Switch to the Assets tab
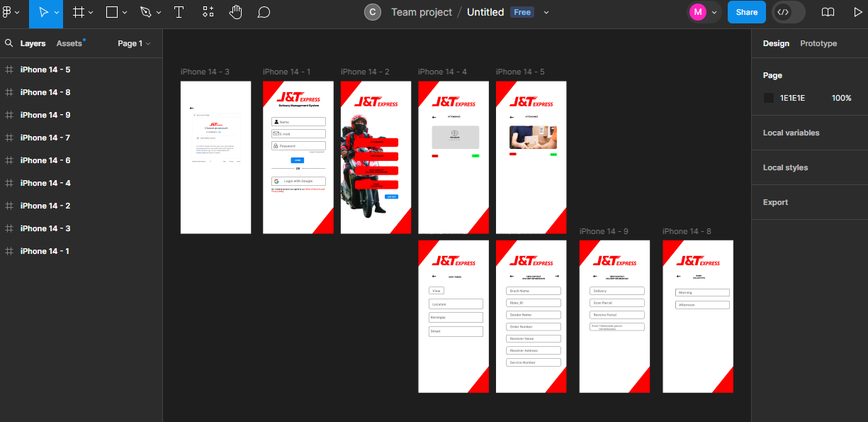The height and width of the screenshot is (422, 868). pyautogui.click(x=69, y=43)
